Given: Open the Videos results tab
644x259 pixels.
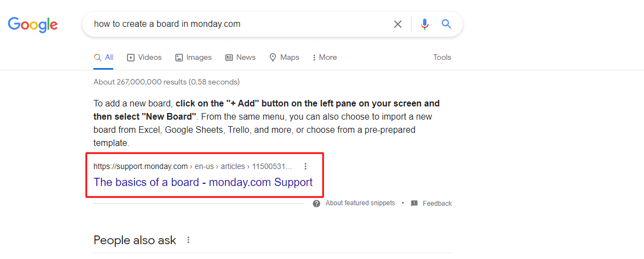Looking at the screenshot, I should tap(145, 57).
